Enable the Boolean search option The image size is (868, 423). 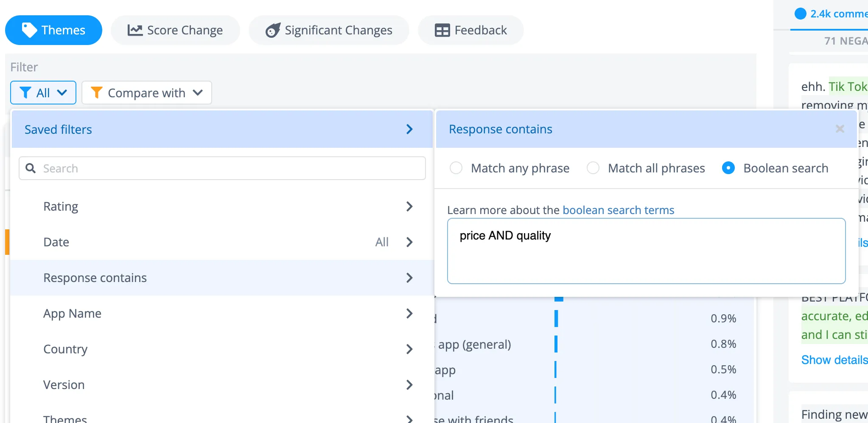point(728,168)
